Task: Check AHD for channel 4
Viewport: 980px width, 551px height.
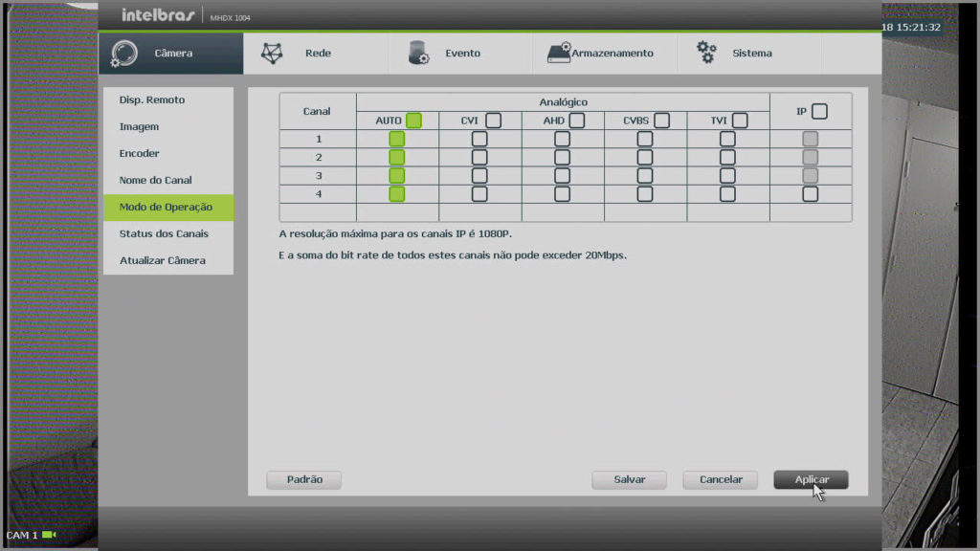Action: pyautogui.click(x=562, y=194)
